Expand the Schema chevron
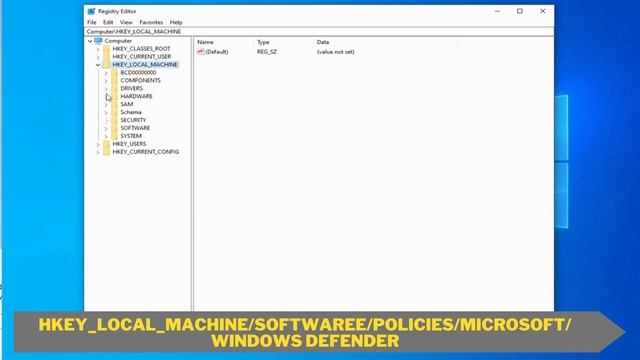The height and width of the screenshot is (360, 640). (x=106, y=112)
